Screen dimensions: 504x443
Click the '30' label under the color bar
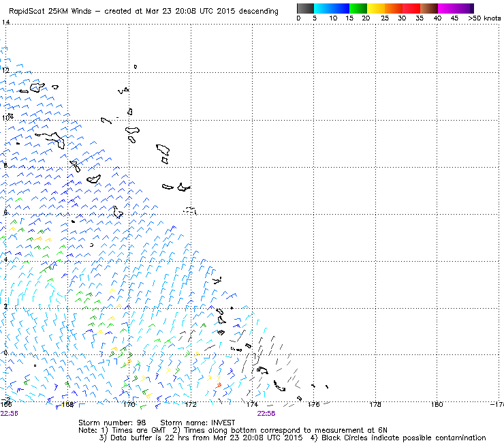pos(402,18)
